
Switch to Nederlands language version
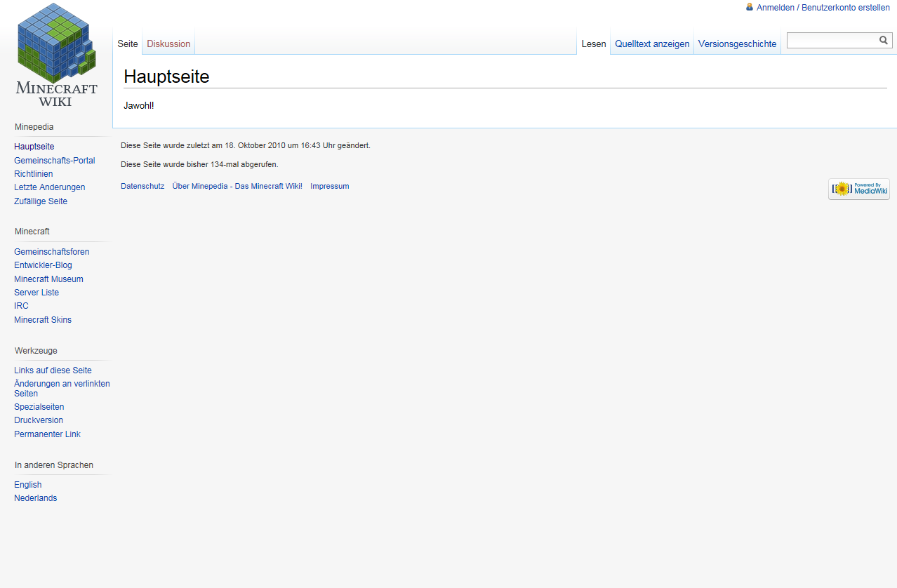point(36,498)
